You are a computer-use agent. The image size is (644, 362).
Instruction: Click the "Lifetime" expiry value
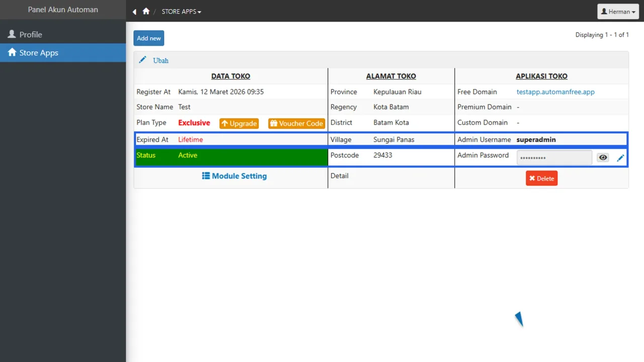click(x=190, y=140)
